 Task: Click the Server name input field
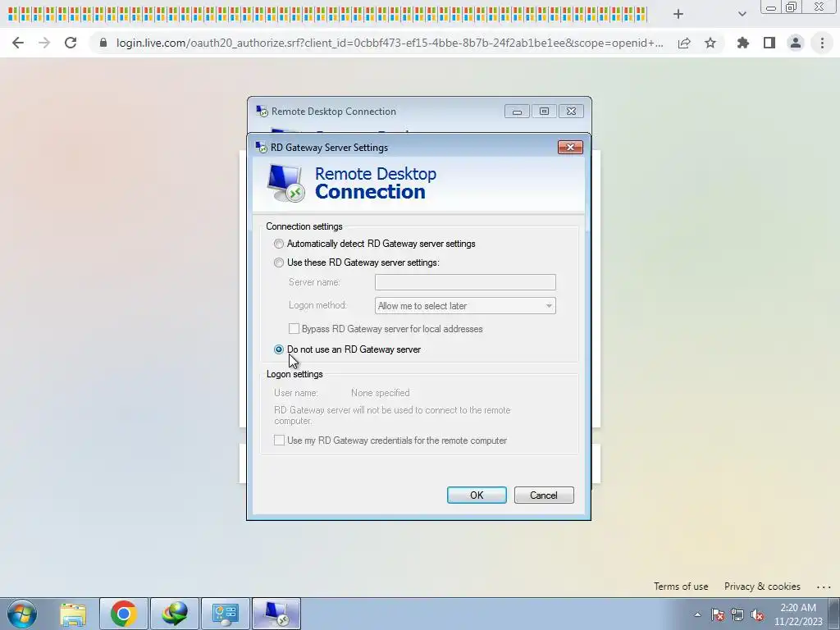point(465,282)
